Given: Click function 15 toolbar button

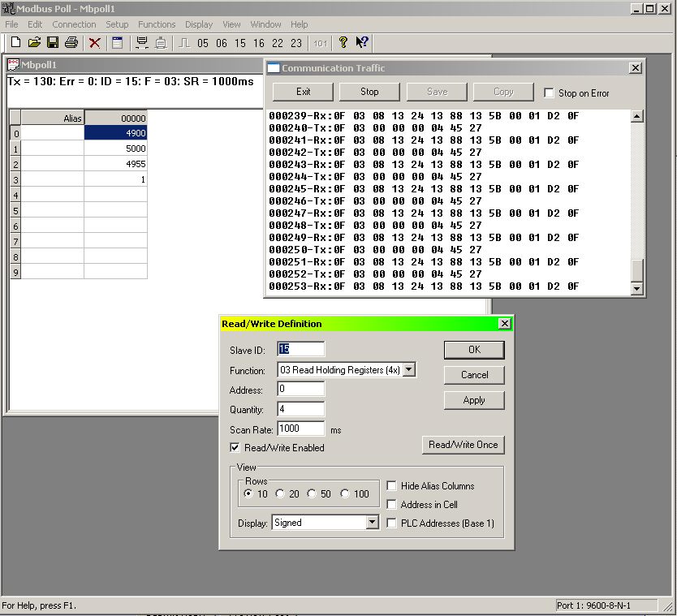Looking at the screenshot, I should click(x=240, y=43).
